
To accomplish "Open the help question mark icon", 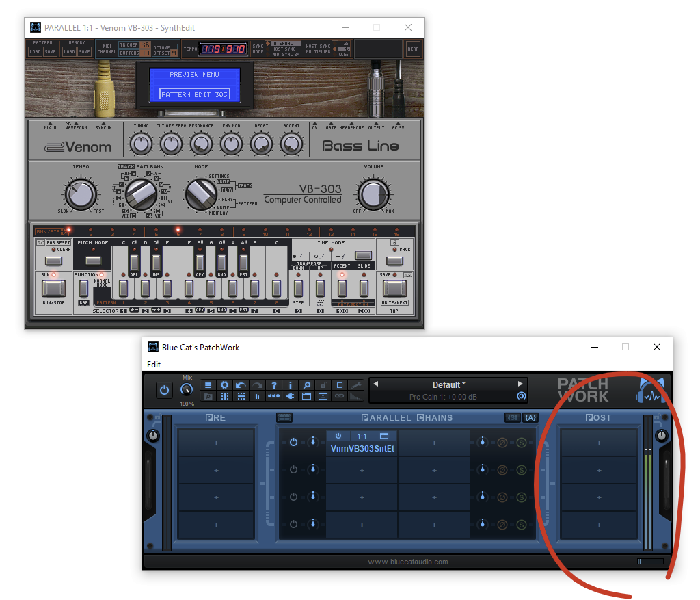I will tap(273, 385).
